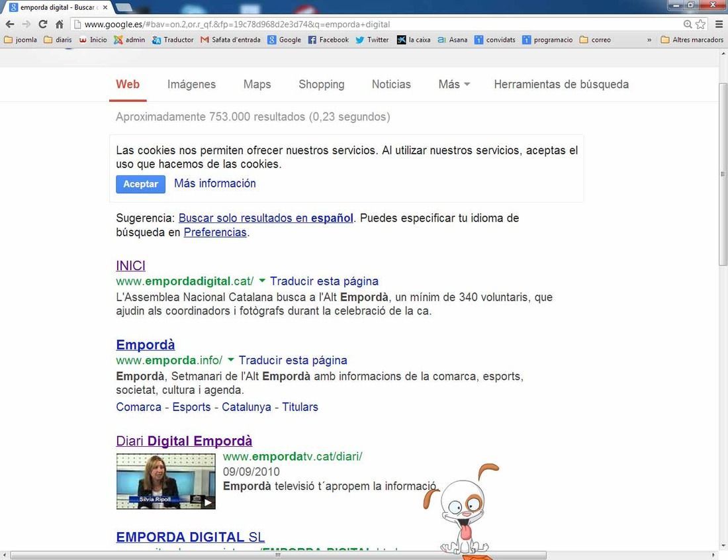Viewport: 728px width, 560px height.
Task: Click the horizontal scrollbar thumb
Action: 278,555
